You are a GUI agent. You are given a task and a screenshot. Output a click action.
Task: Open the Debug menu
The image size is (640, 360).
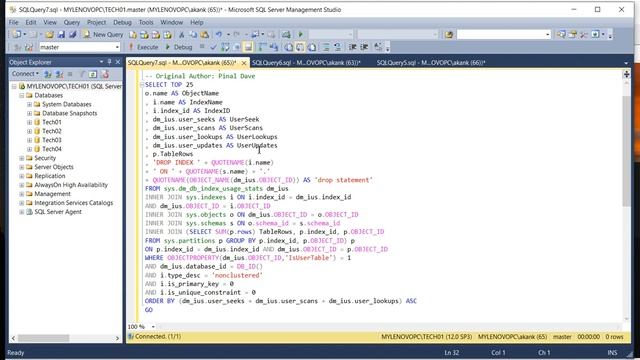pyautogui.click(x=122, y=22)
